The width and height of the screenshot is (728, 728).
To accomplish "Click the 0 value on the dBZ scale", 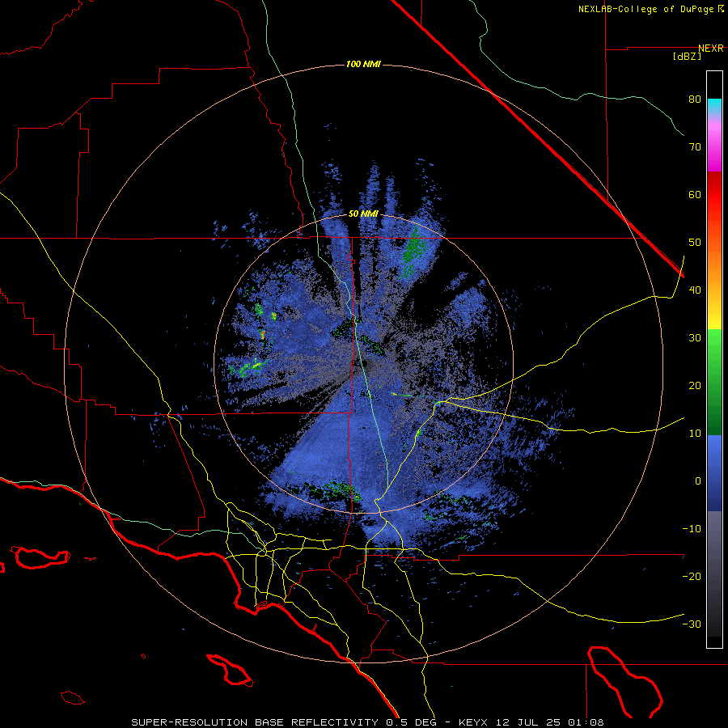I will tap(698, 481).
